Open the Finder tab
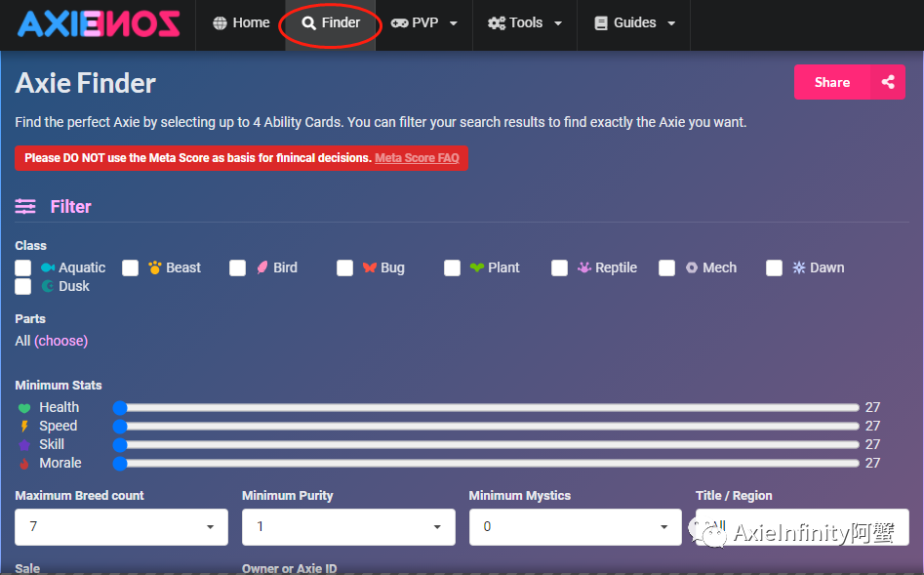Screen dimensions: 924x575 [x=331, y=23]
